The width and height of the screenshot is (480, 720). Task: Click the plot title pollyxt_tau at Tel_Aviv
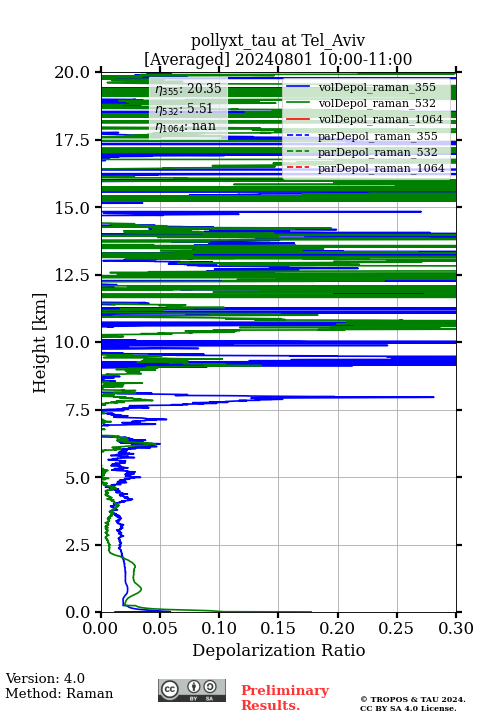pyautogui.click(x=278, y=40)
